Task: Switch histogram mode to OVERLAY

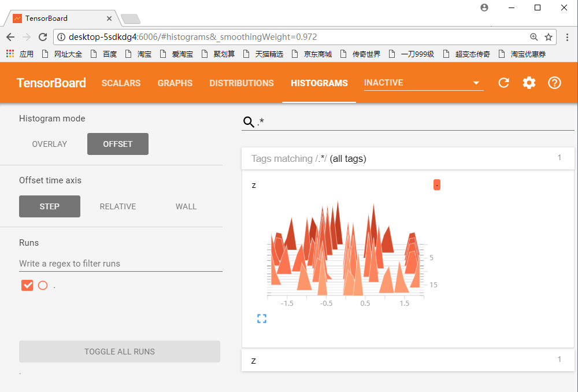Action: click(49, 144)
